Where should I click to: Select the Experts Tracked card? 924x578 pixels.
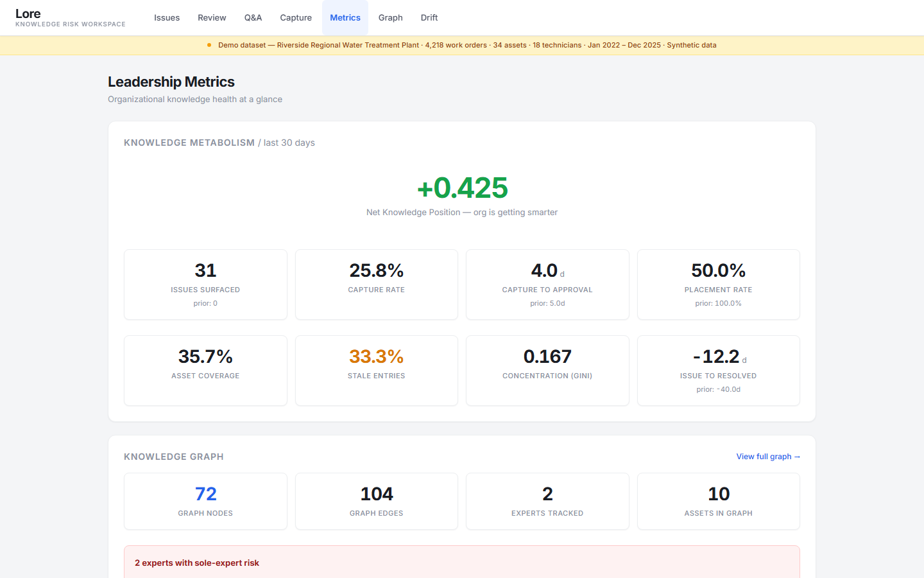(x=547, y=502)
